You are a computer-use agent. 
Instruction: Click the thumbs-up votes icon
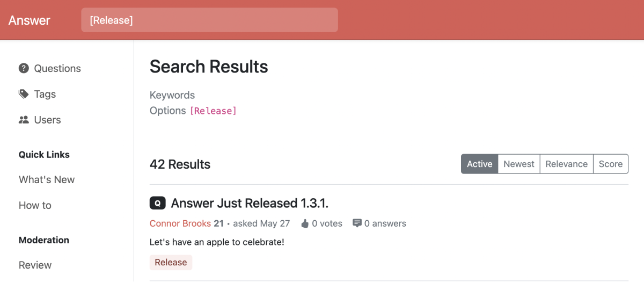305,223
